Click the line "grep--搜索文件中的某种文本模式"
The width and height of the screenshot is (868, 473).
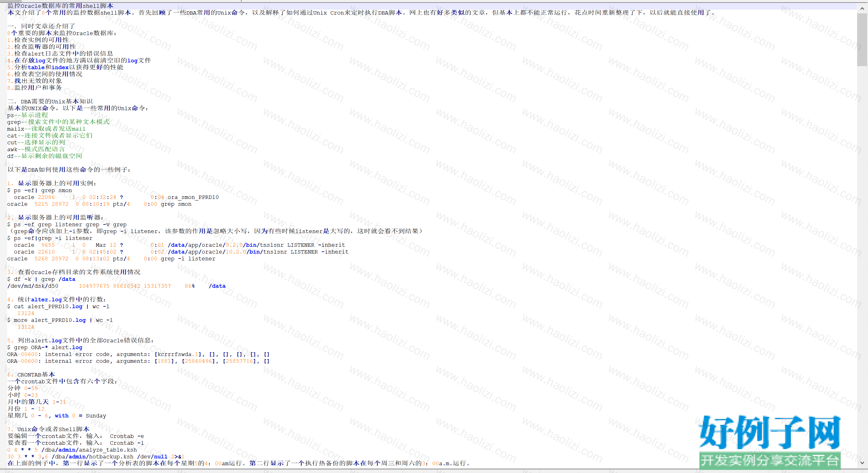[x=58, y=122]
